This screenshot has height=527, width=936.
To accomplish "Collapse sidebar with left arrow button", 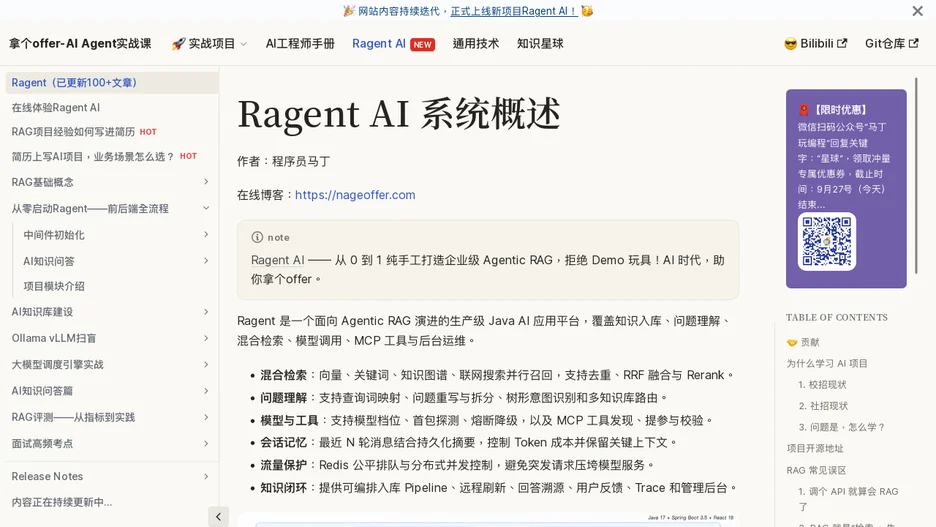I will 218,517.
